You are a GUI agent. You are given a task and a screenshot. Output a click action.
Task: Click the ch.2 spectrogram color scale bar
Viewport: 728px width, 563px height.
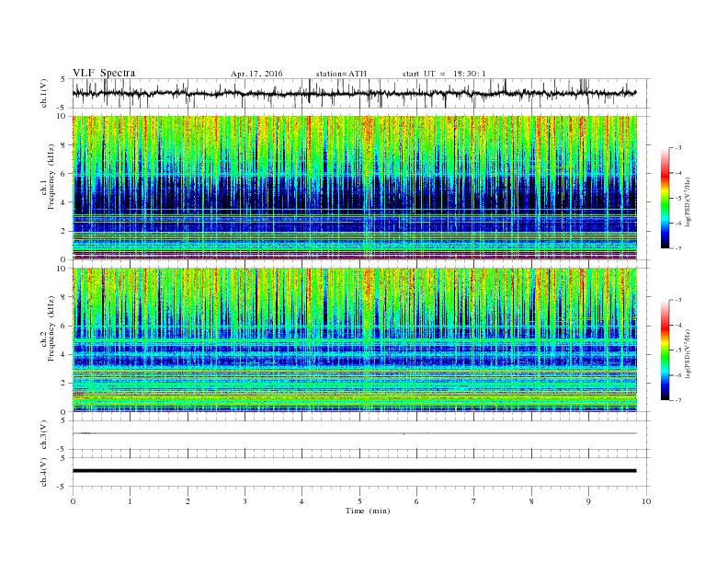tap(665, 350)
